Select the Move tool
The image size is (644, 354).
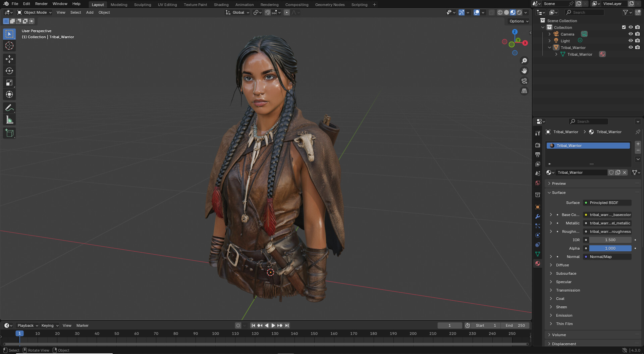[9, 59]
